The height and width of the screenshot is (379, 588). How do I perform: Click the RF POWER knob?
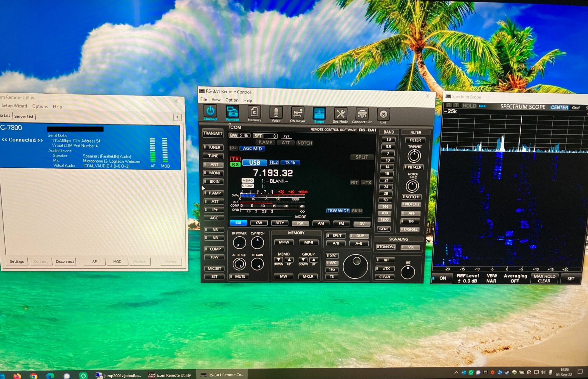coord(239,243)
